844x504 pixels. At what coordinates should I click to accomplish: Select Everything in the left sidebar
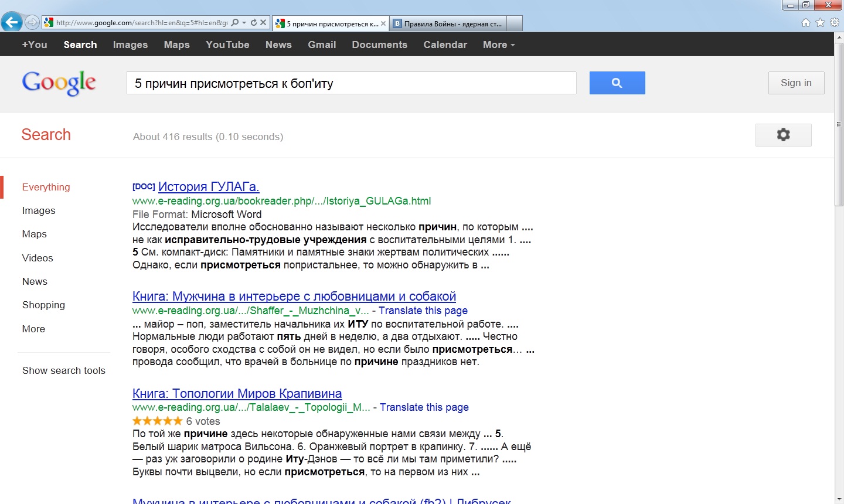46,187
